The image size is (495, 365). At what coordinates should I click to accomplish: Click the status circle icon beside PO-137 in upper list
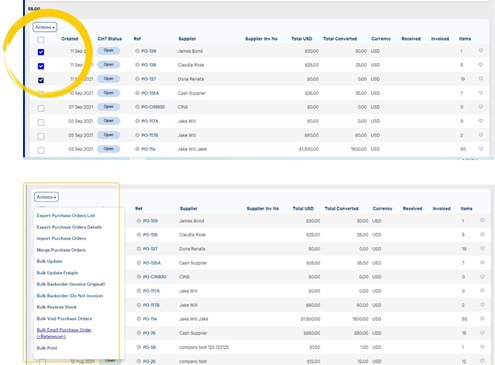pyautogui.click(x=137, y=79)
